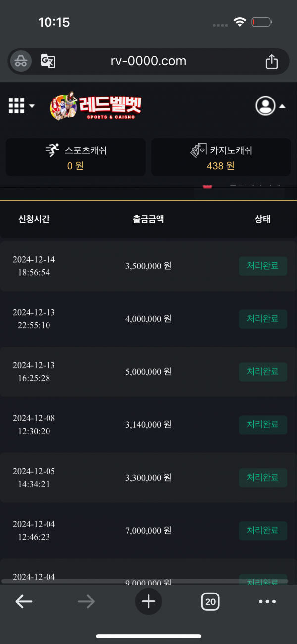The image size is (297, 644).
Task: Click 처리완료 status for 5,000,000 원 withdrawal
Action: coord(262,372)
